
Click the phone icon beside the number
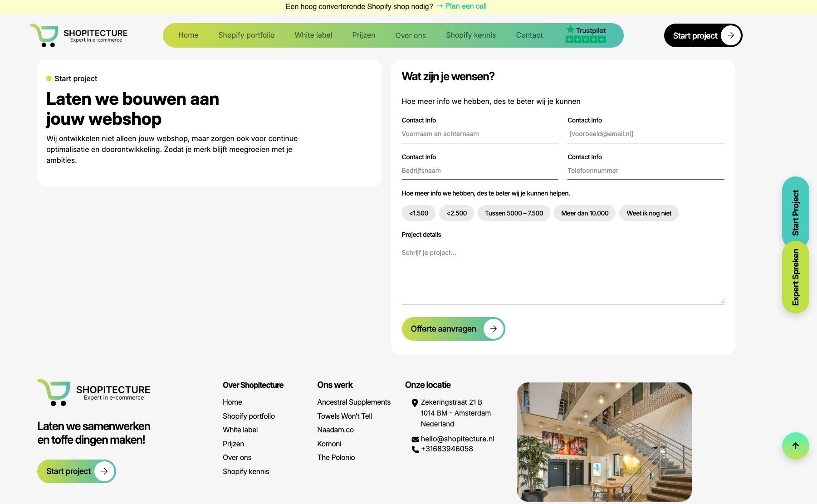click(415, 449)
